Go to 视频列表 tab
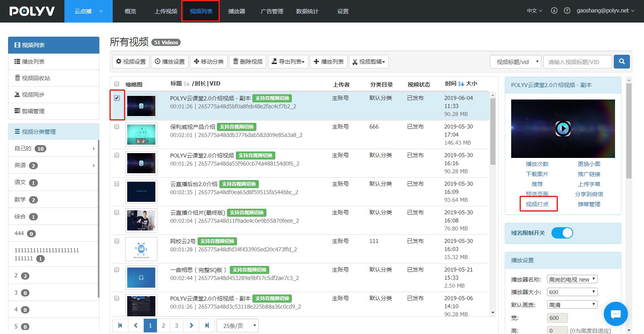This screenshot has height=334, width=644. point(201,11)
